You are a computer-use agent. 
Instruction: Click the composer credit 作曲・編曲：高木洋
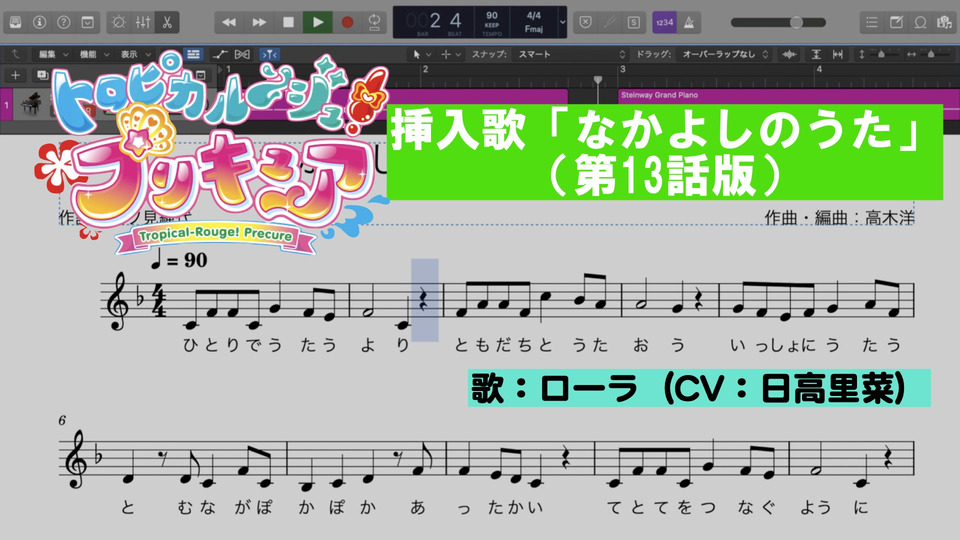[839, 217]
